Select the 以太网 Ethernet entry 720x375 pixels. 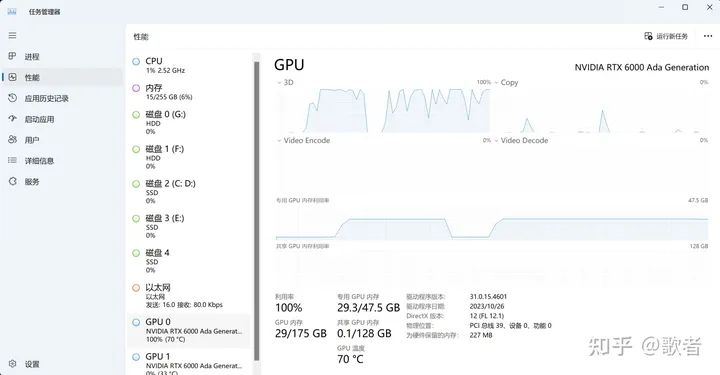(189, 296)
